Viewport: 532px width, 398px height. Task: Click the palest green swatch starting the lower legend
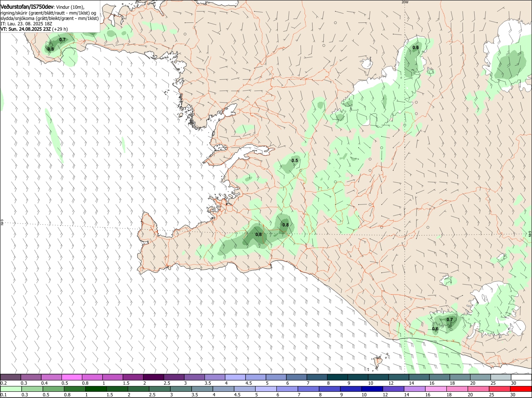coord(11,389)
